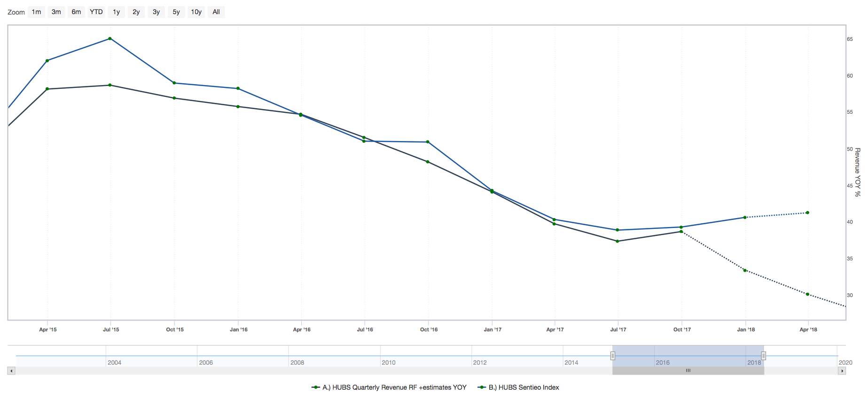Pick the 10y zoom range
Screen dimensions: 868x400
click(196, 12)
